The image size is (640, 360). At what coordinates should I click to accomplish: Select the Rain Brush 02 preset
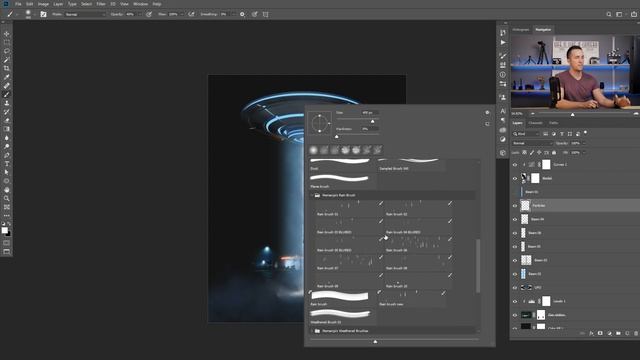418,208
